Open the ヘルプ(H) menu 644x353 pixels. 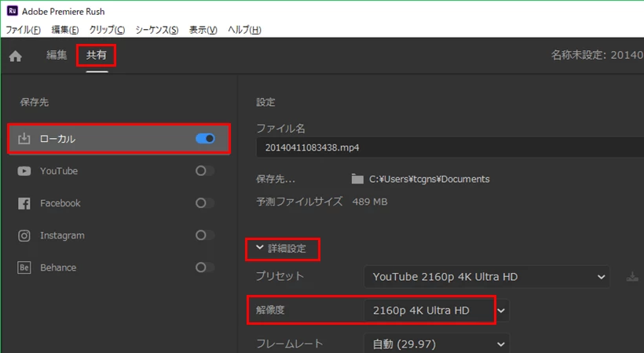(x=244, y=30)
